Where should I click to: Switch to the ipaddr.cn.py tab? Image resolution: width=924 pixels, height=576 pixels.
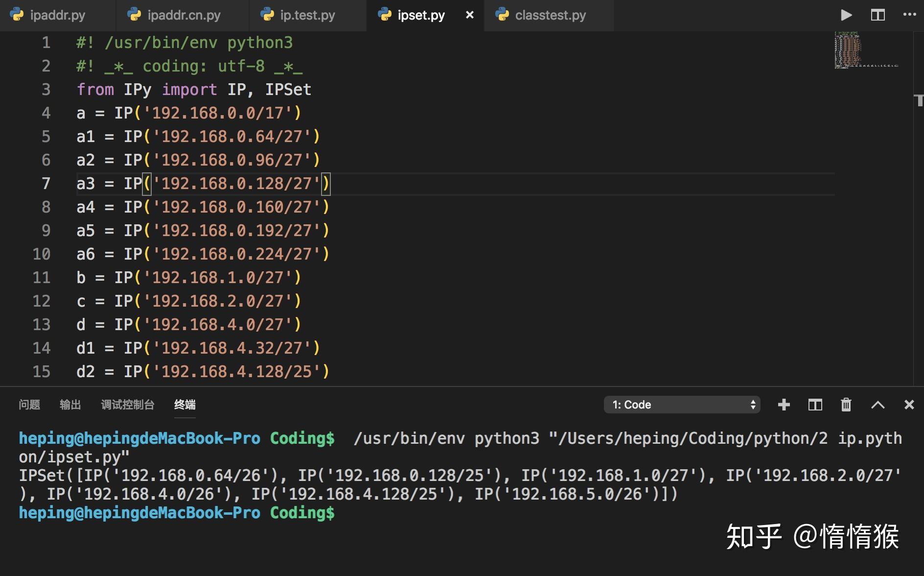[x=183, y=15]
